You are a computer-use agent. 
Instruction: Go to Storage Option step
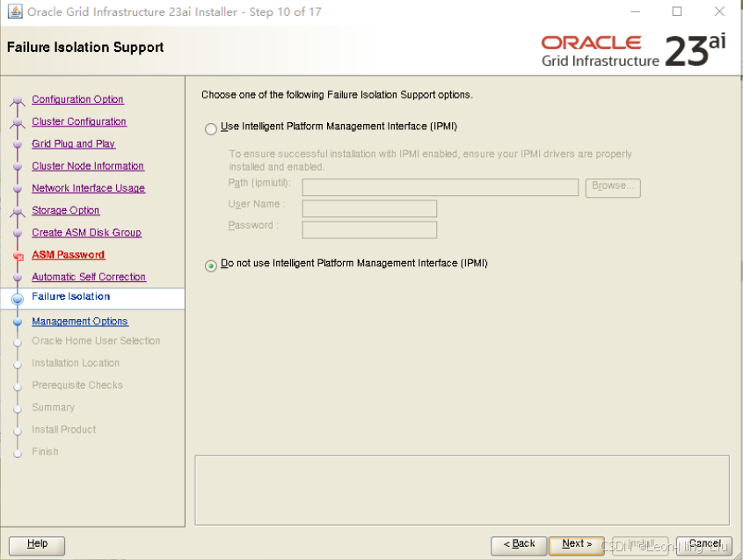(65, 210)
